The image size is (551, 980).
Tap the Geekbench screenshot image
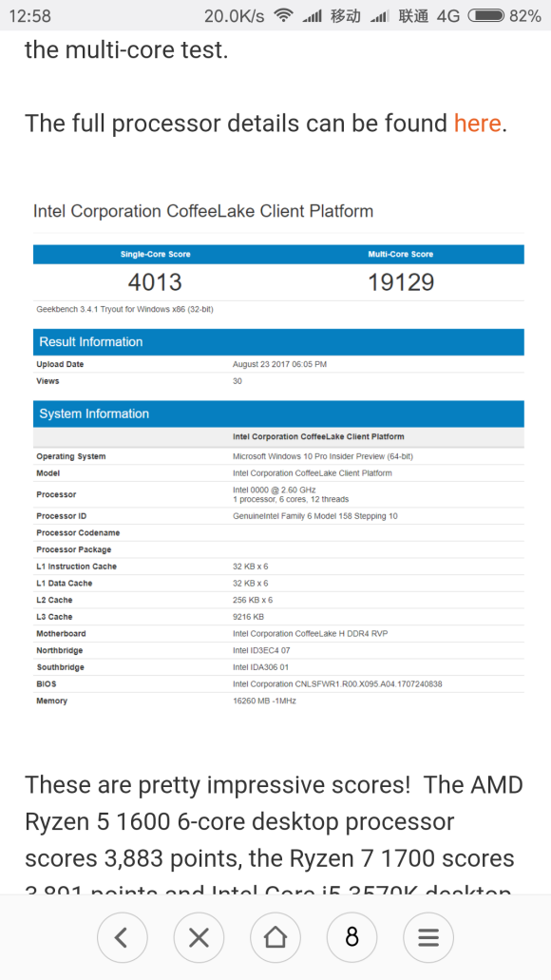tap(278, 455)
